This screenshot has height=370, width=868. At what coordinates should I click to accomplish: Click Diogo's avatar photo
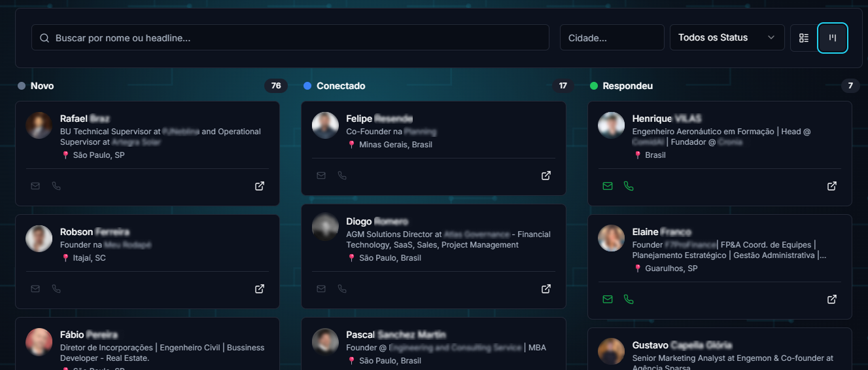(x=325, y=228)
